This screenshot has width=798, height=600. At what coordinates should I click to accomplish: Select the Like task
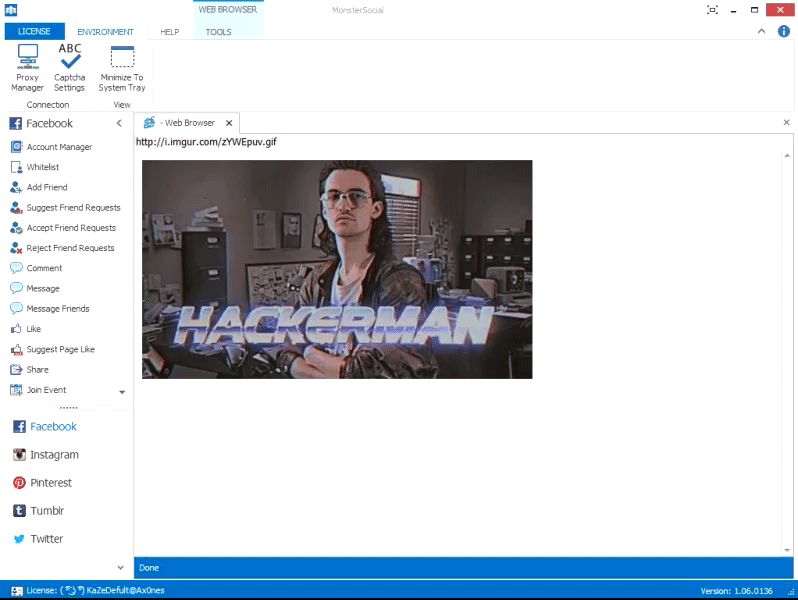click(25, 329)
